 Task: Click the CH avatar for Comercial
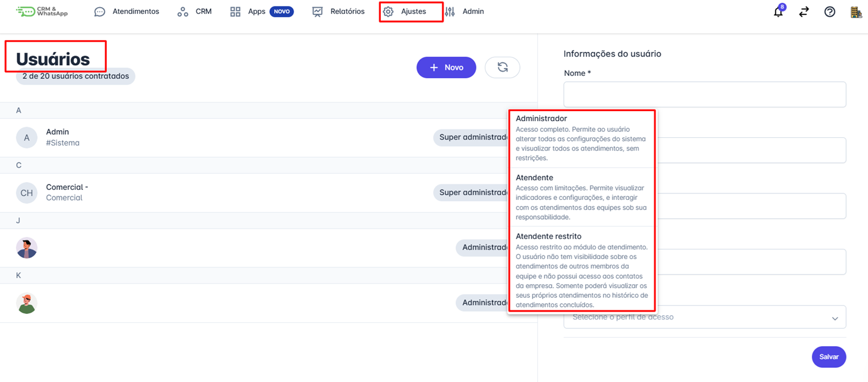pyautogui.click(x=26, y=193)
